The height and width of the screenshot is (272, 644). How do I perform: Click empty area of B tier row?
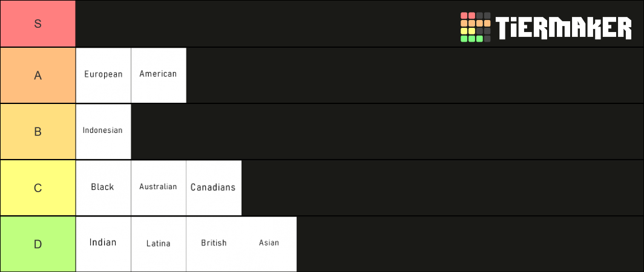click(387, 131)
